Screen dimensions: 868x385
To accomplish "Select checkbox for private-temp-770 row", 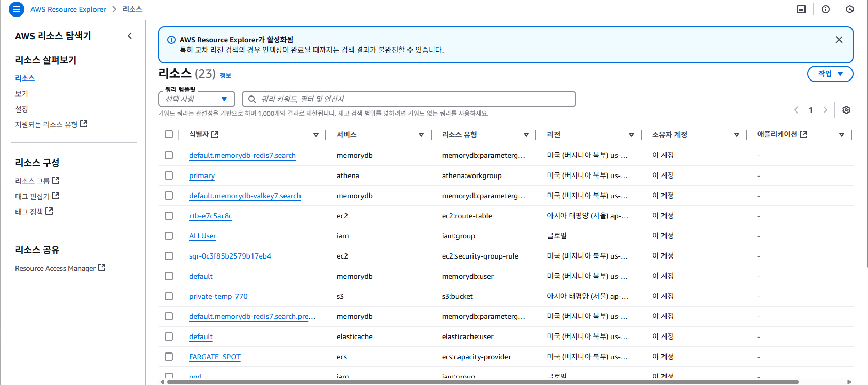I will pos(169,296).
